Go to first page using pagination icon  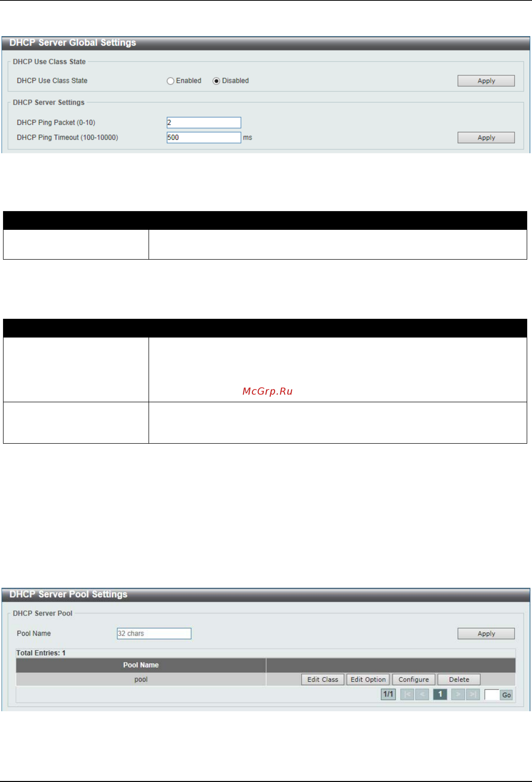(407, 694)
